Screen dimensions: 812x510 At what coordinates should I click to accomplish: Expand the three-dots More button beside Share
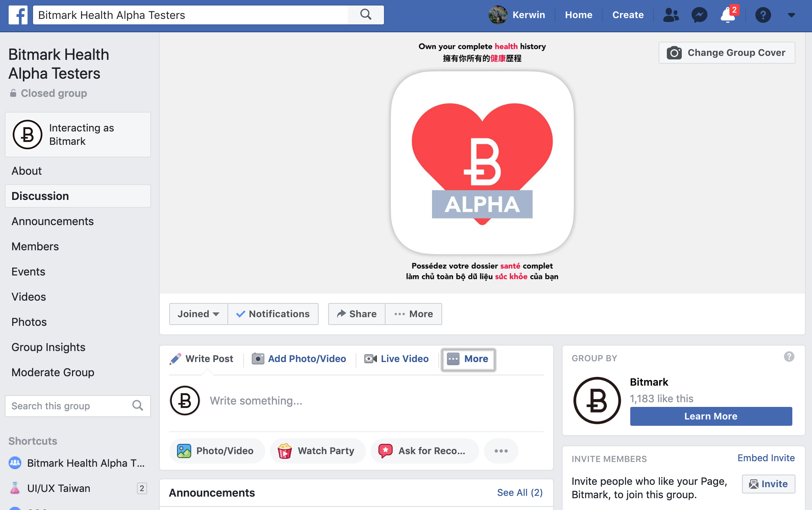click(413, 314)
